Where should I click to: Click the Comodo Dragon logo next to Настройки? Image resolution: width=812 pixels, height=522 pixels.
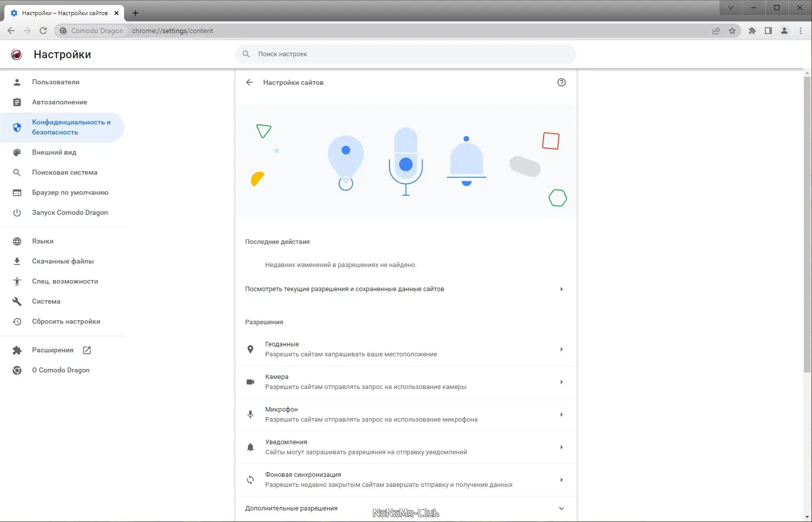click(17, 54)
